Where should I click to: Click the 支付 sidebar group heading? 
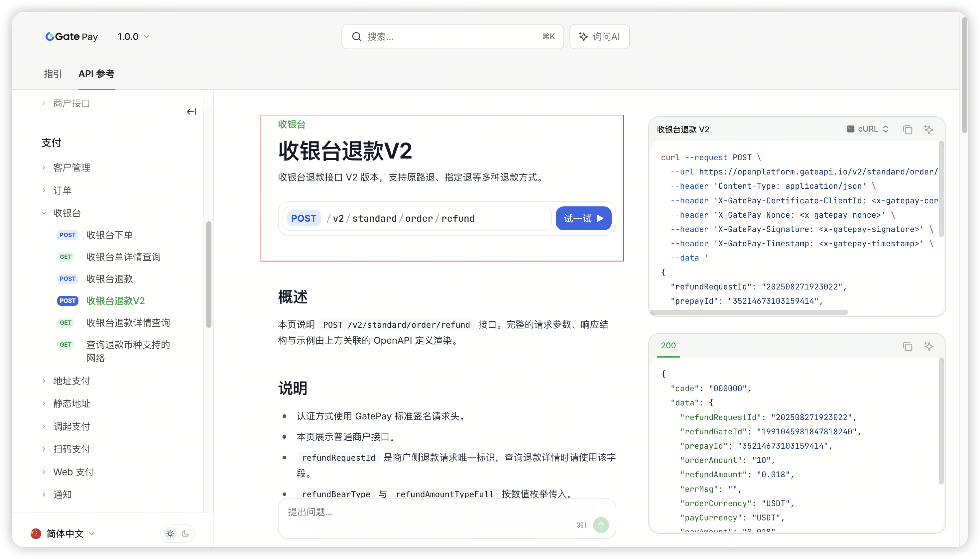(x=52, y=143)
